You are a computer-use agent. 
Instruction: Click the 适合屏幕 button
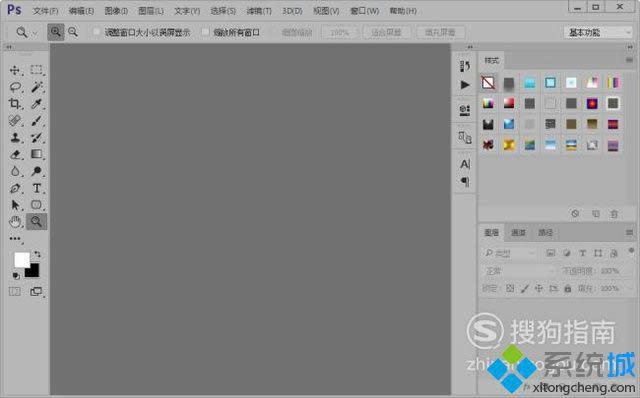click(386, 32)
